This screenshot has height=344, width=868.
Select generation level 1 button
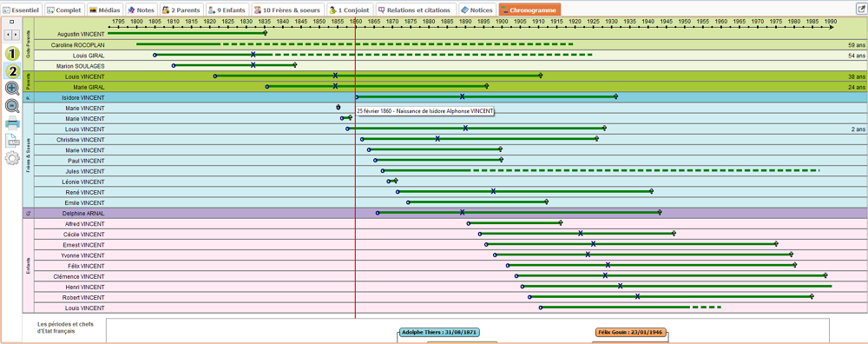[12, 54]
